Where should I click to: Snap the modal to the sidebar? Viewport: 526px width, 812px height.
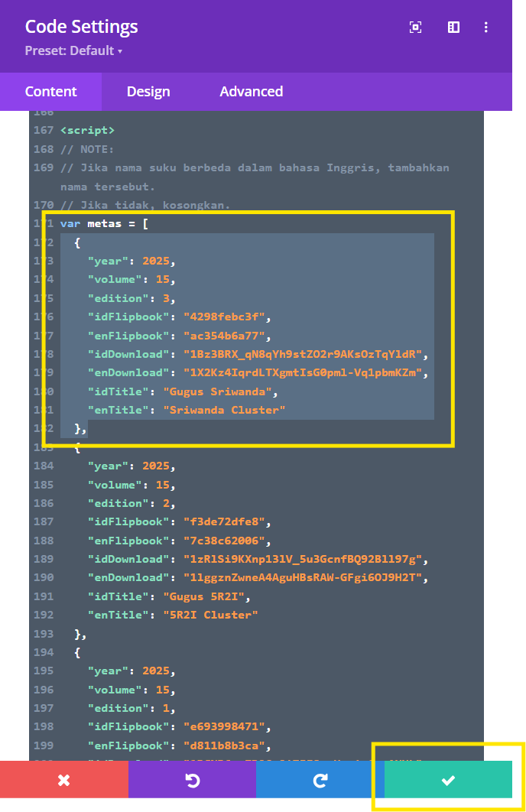click(453, 28)
